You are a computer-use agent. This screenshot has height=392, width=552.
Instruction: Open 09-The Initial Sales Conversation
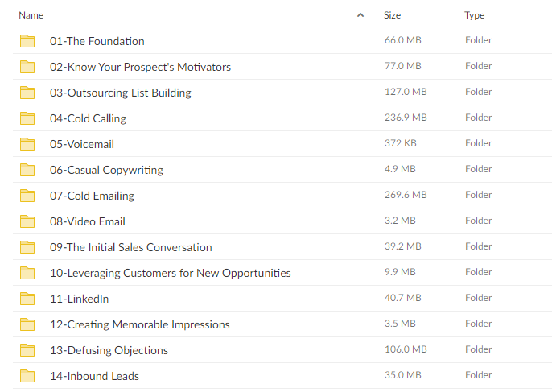click(130, 247)
